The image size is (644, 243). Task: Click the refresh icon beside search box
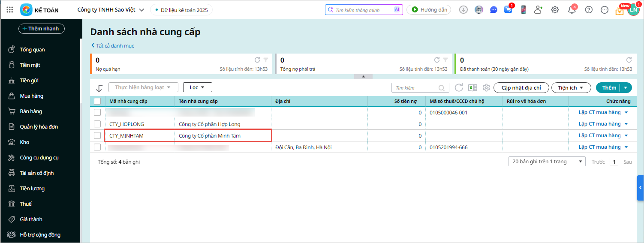(x=459, y=88)
